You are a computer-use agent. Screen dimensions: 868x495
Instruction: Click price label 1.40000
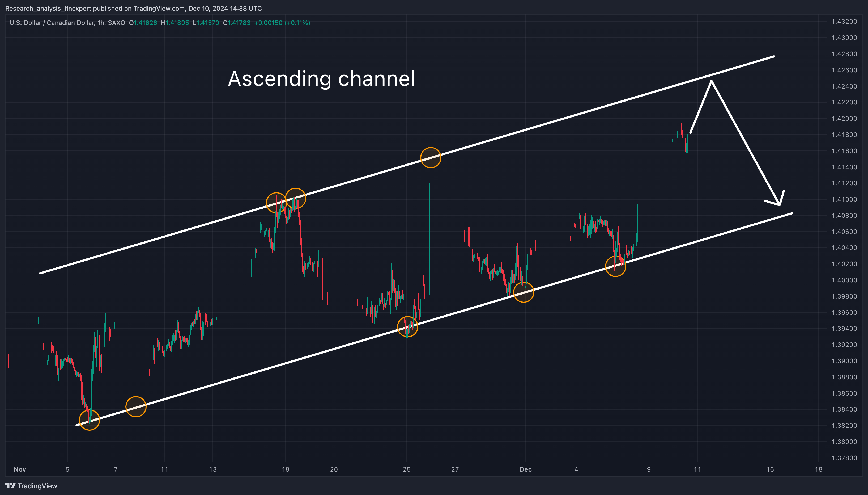click(x=844, y=280)
